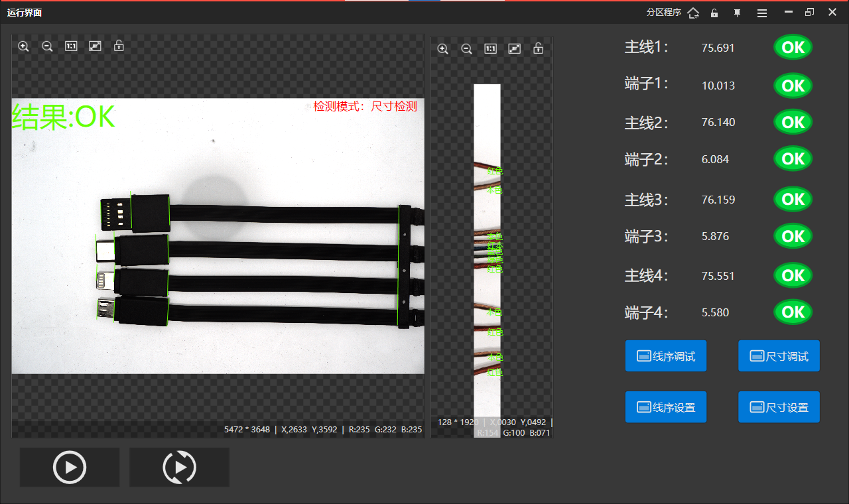
Task: Click the 主线1 value 75.691
Action: click(718, 48)
